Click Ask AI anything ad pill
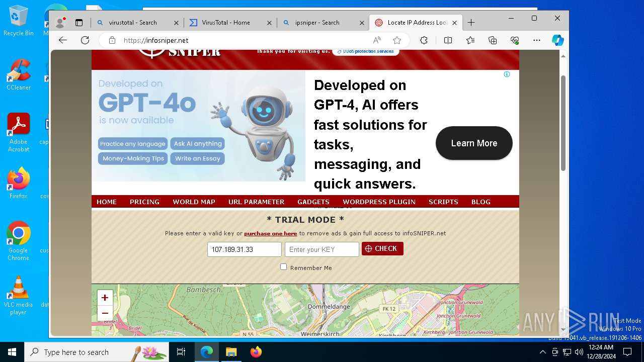This screenshot has height=362, width=644. [x=198, y=144]
